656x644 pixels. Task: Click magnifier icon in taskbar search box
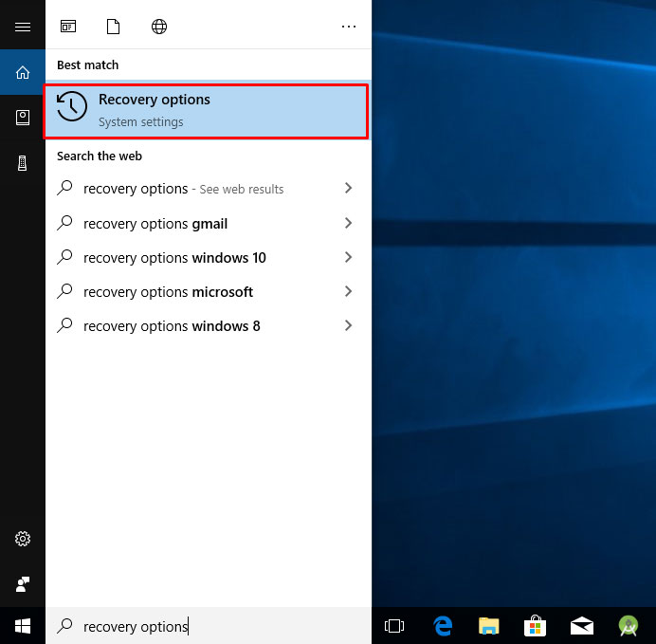click(64, 626)
